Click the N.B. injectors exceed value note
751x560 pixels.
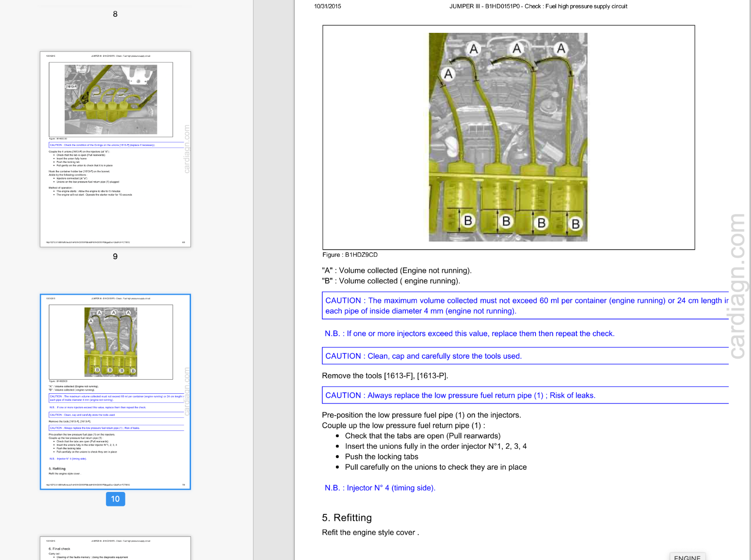coord(469,334)
